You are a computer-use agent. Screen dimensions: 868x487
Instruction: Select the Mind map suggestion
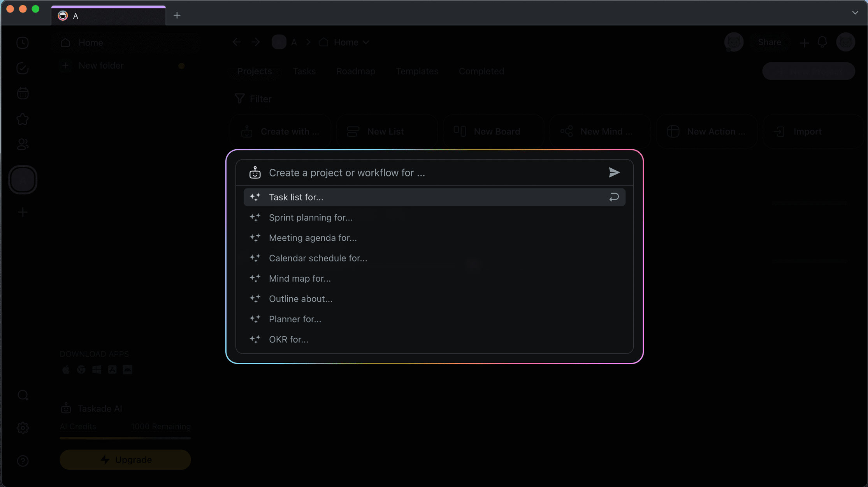tap(300, 278)
